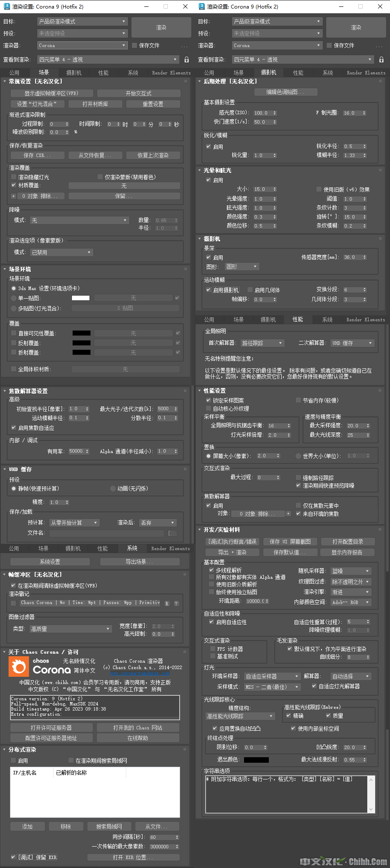Image resolution: width=390 pixels, height=868 pixels.
Task: Switch to 公用 tab in left window top row
Action: [14, 73]
